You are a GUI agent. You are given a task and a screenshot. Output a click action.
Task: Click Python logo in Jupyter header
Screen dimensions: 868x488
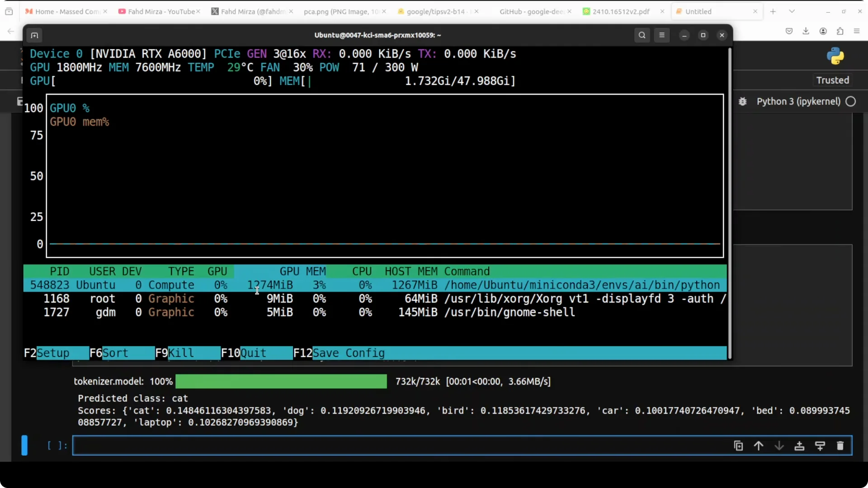coord(835,56)
